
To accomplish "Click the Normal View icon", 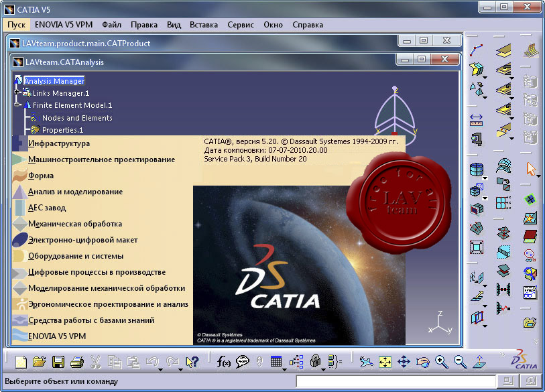I will tap(479, 362).
